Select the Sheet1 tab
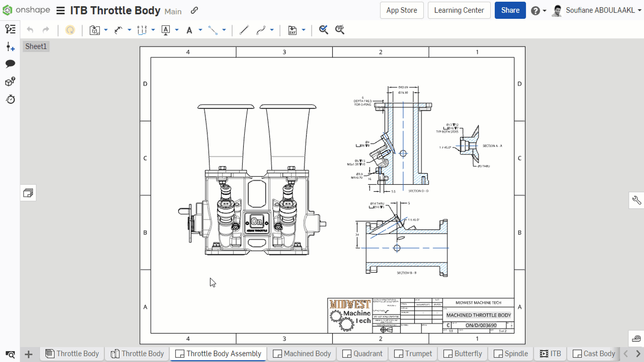Image resolution: width=644 pixels, height=362 pixels. pos(35,46)
